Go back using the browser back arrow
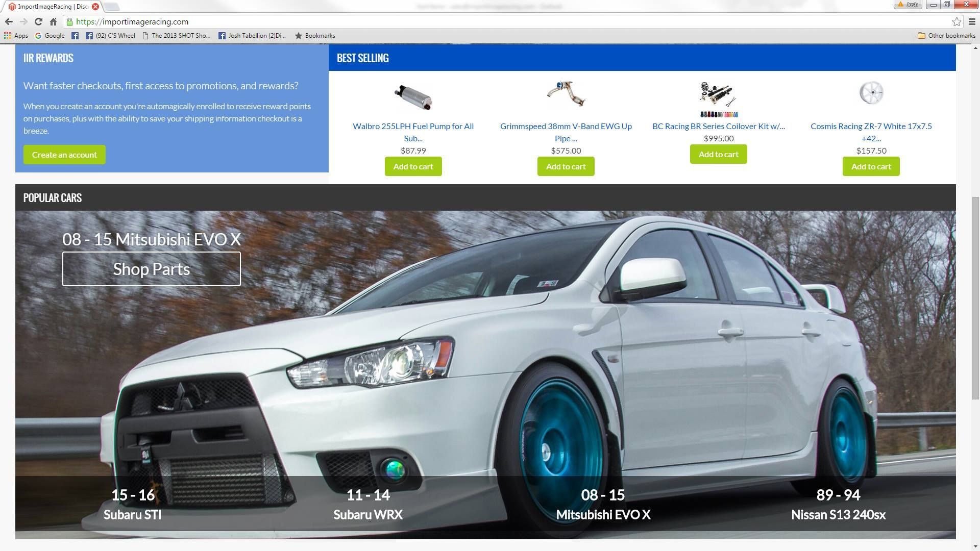Viewport: 980px width, 551px height. 9,21
